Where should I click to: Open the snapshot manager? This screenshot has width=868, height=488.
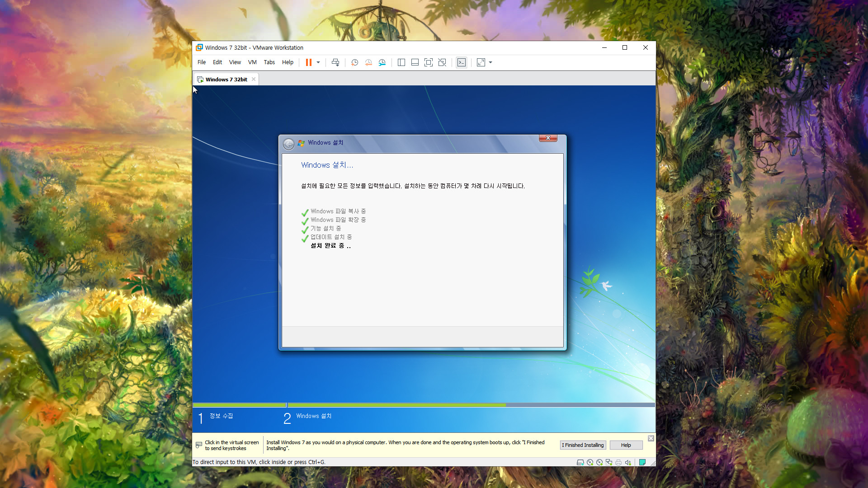coord(382,62)
